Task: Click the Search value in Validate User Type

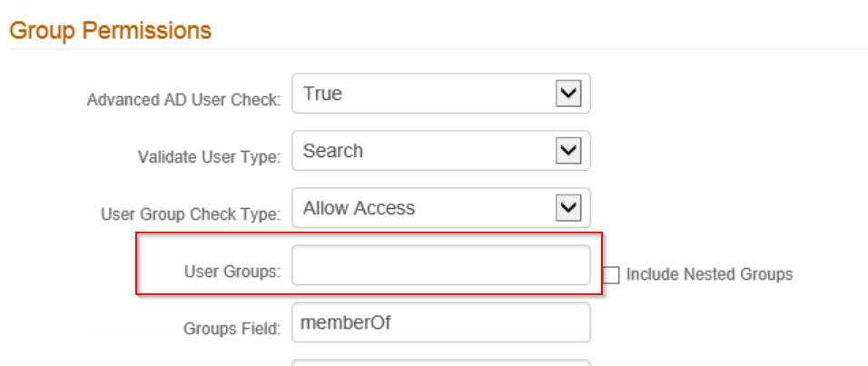Action: 332,151
